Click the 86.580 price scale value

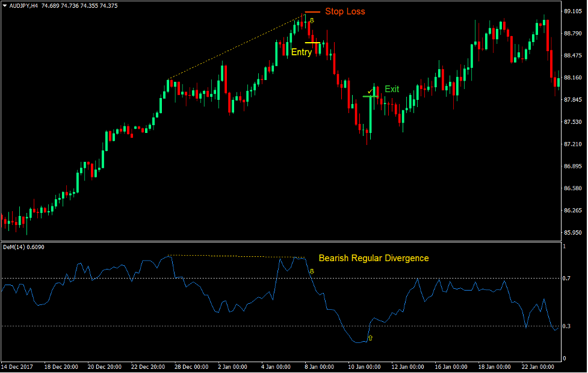(572, 188)
